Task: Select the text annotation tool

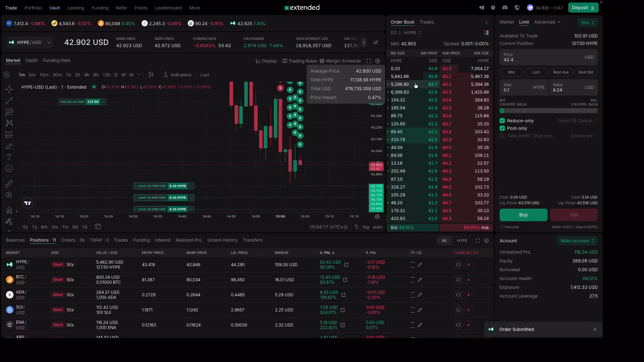Action: [x=9, y=157]
